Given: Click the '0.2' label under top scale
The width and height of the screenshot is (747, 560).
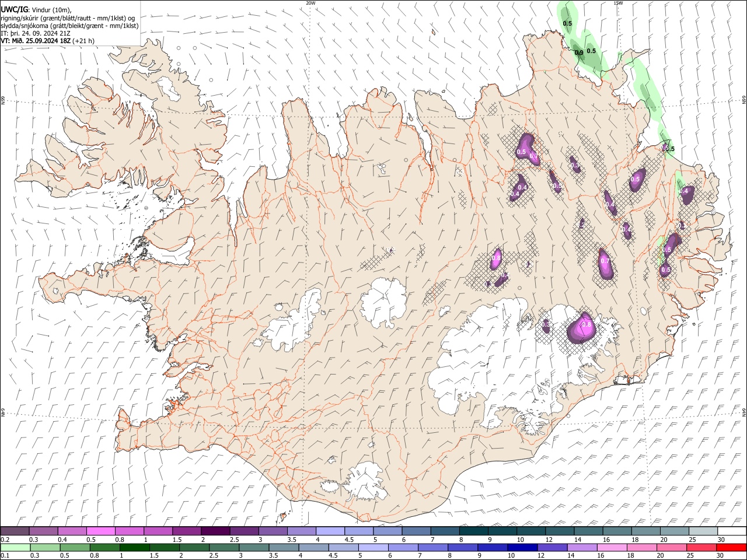Looking at the screenshot, I should pos(5,540).
